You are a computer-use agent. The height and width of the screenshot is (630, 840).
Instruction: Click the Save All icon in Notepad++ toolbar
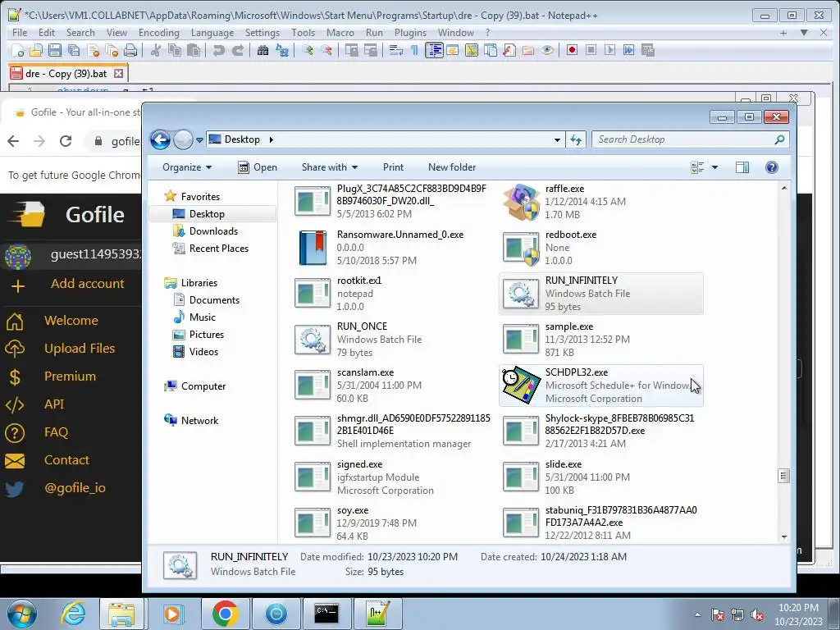[x=74, y=50]
